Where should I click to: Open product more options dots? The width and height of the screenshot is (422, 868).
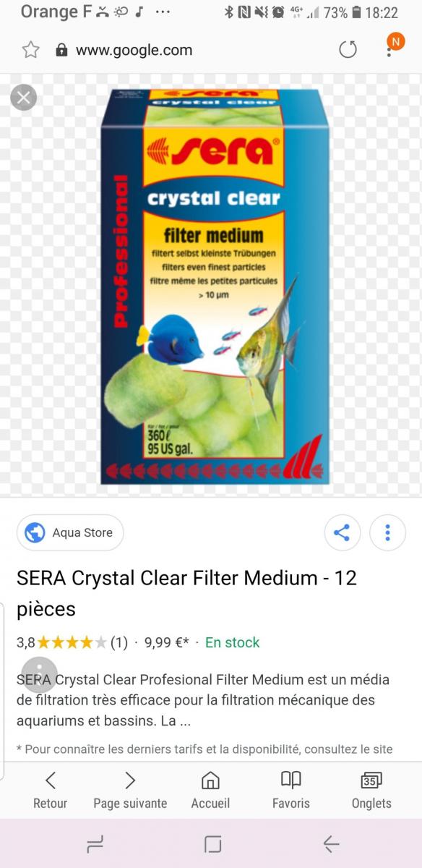click(x=387, y=534)
